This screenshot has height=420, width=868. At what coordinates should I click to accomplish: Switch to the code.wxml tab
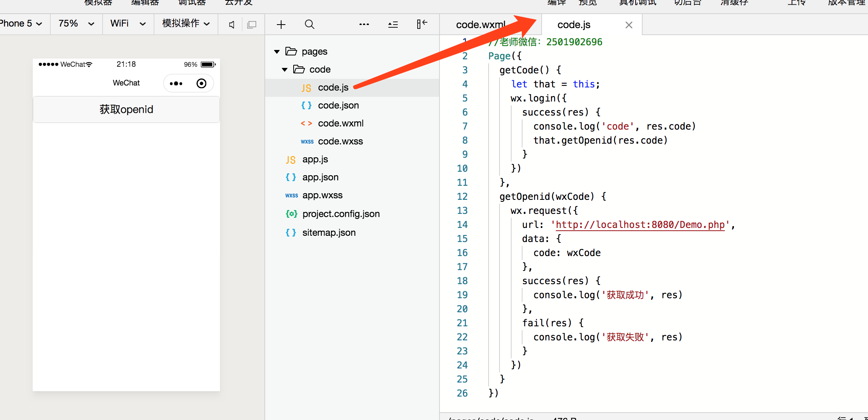point(480,25)
